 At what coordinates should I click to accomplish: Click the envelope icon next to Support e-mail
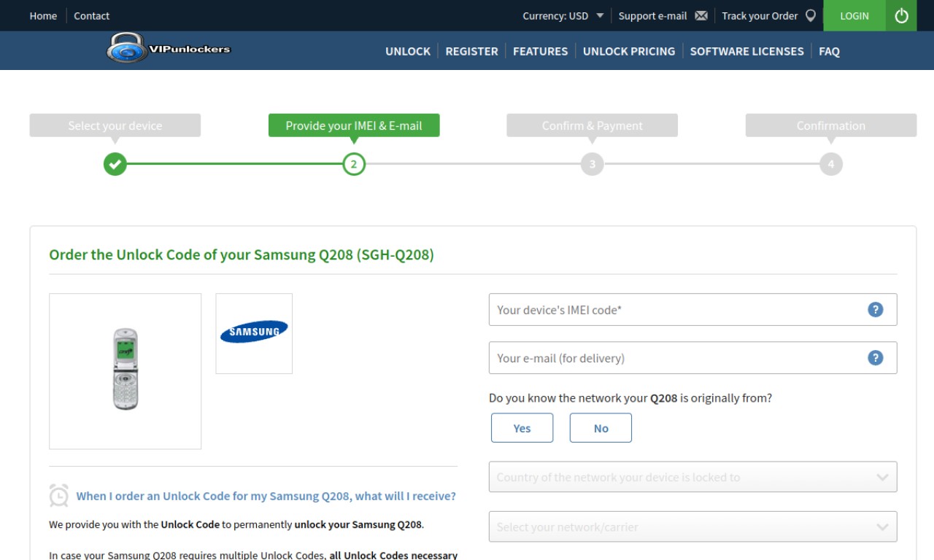click(701, 15)
